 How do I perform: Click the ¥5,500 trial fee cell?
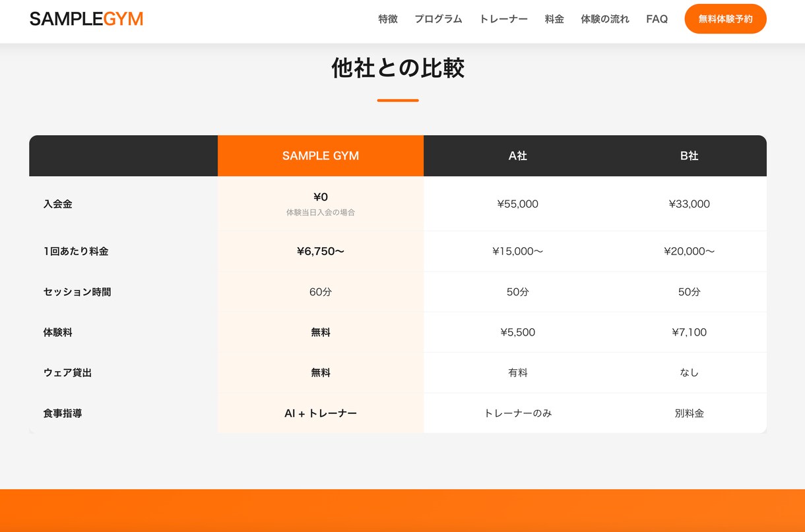click(518, 332)
